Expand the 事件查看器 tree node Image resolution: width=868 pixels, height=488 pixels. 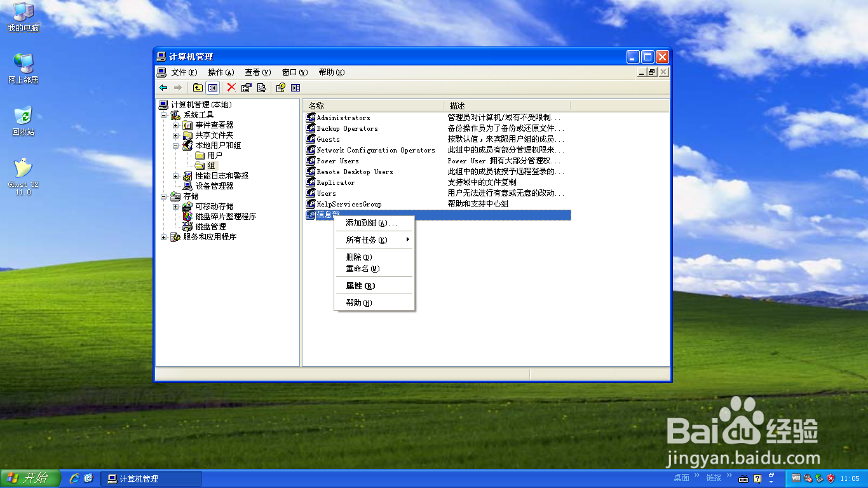176,125
